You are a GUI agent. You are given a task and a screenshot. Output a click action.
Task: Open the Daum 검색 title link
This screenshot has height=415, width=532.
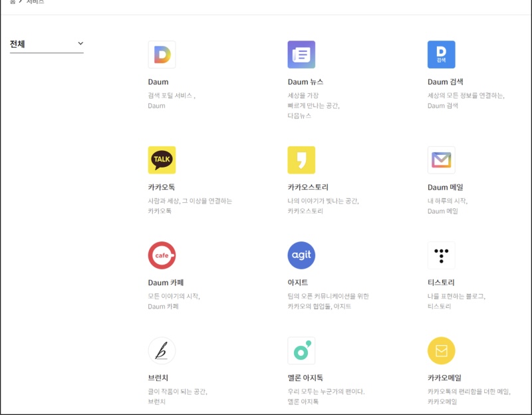[x=445, y=82]
